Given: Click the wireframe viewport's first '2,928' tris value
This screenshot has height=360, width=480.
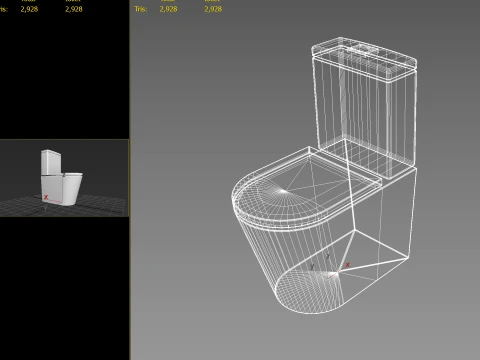Looking at the screenshot, I should [168, 9].
